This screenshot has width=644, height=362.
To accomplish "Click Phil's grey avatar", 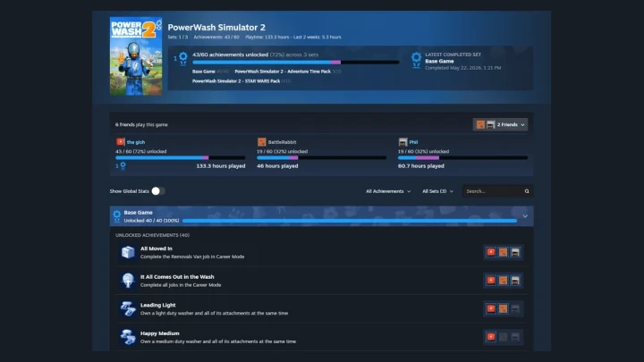I will pos(402,142).
